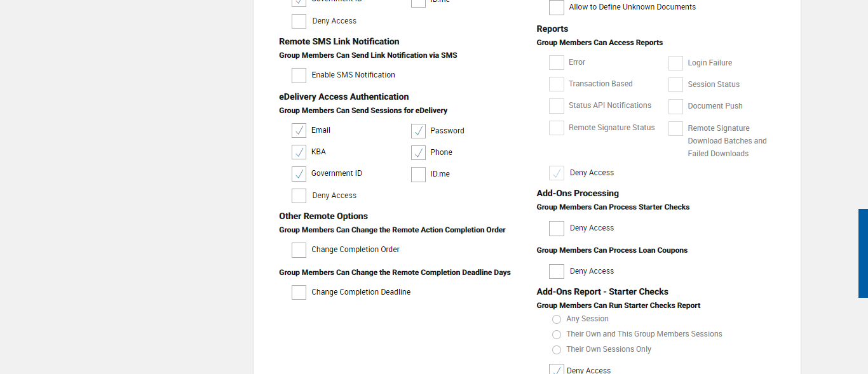
Task: Enable the Change Completion Deadline checkbox
Action: [299, 293]
